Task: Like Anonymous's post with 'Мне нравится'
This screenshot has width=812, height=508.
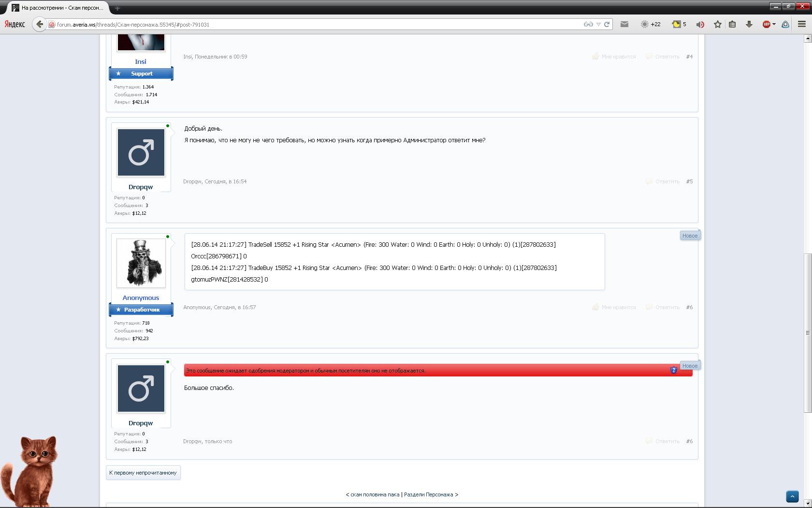Action: [x=614, y=307]
